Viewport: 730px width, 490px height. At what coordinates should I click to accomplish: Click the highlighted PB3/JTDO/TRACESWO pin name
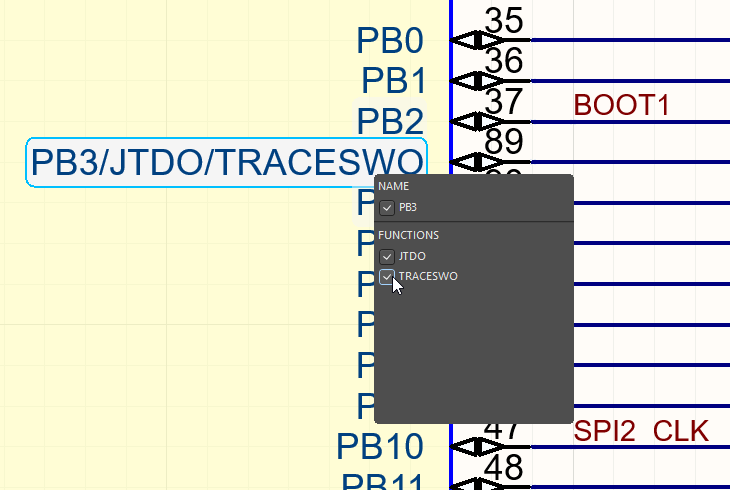coord(226,162)
